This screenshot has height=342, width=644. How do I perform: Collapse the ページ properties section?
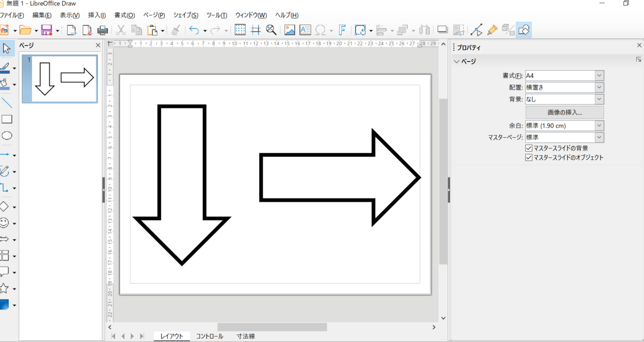point(457,62)
